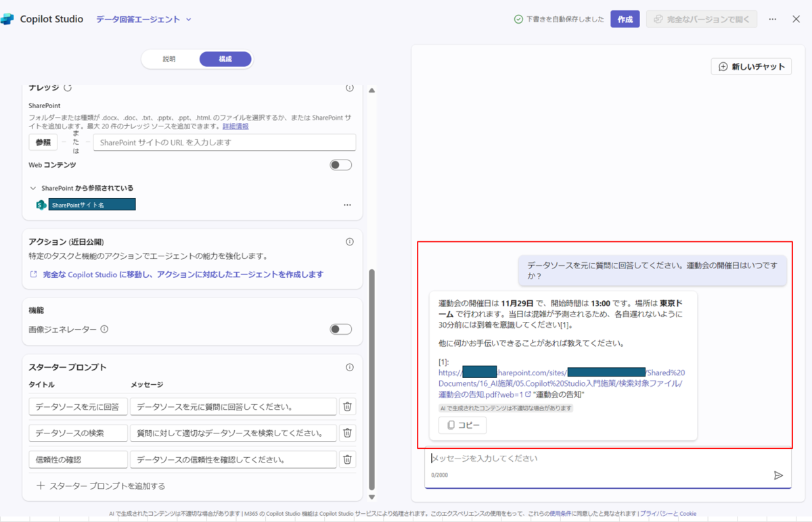The height and width of the screenshot is (522, 812).
Task: Toggle the Web コンテンツ switch
Action: 341,165
